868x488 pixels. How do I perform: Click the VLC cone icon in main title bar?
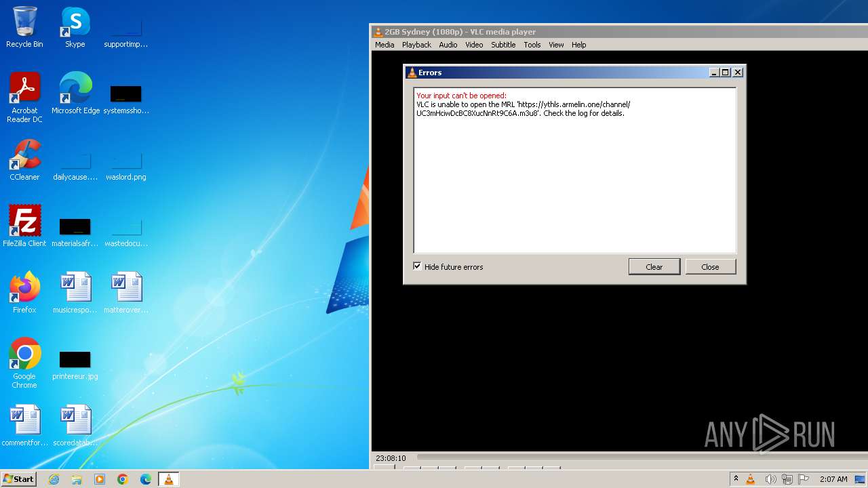tap(378, 32)
